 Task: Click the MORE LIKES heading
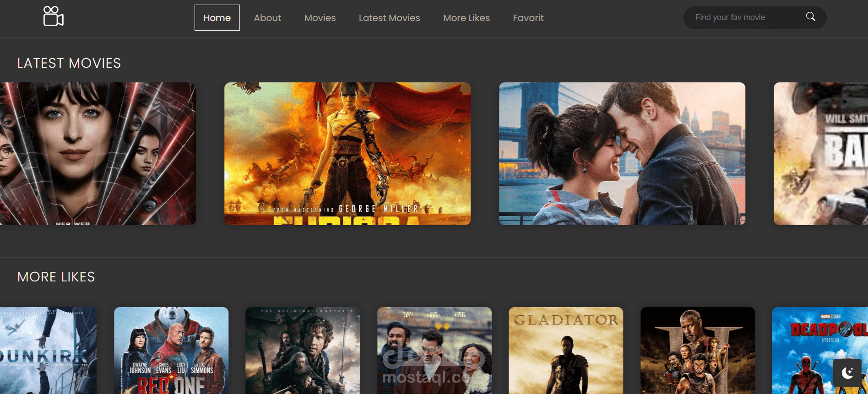pos(56,277)
